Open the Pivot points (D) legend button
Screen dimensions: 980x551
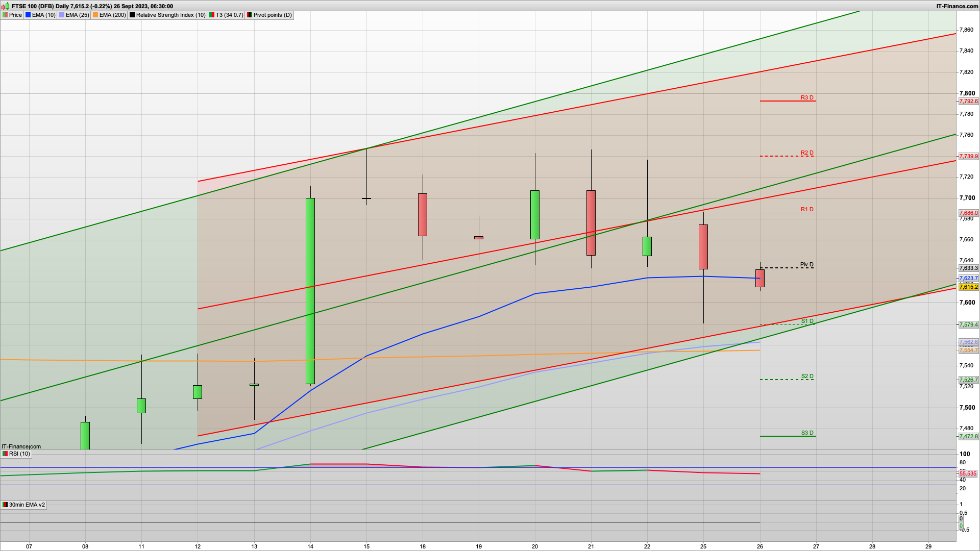[x=269, y=15]
